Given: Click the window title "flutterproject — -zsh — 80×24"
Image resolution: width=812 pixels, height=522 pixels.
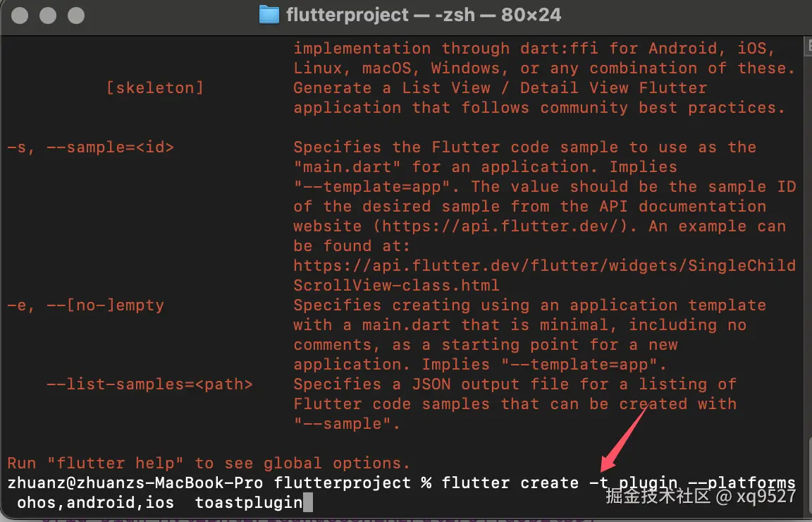Looking at the screenshot, I should coord(424,15).
